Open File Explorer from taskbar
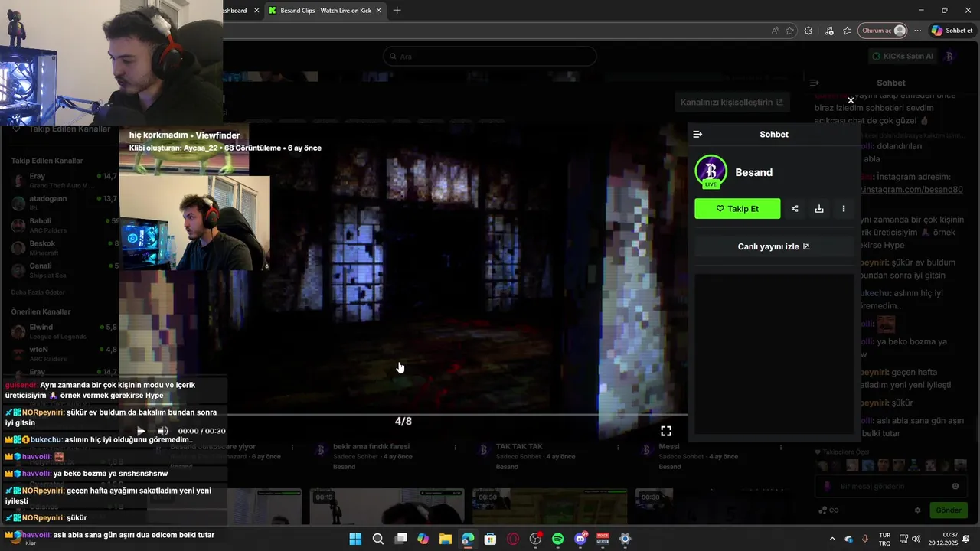Image resolution: width=980 pixels, height=551 pixels. (x=445, y=539)
